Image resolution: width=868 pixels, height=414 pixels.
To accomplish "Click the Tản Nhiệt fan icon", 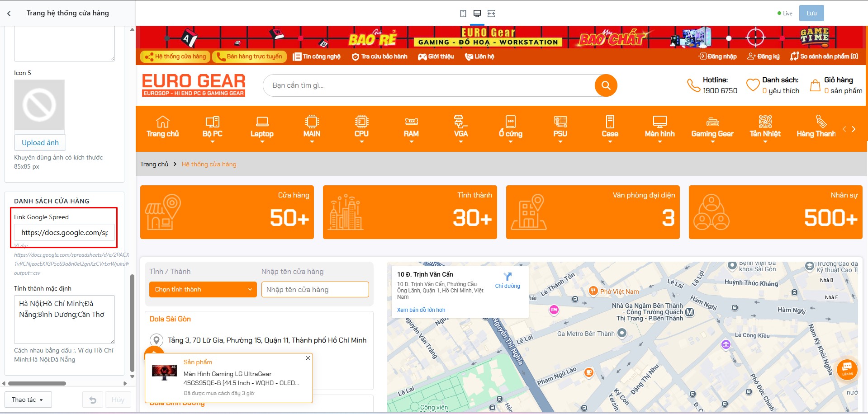I will (x=765, y=122).
